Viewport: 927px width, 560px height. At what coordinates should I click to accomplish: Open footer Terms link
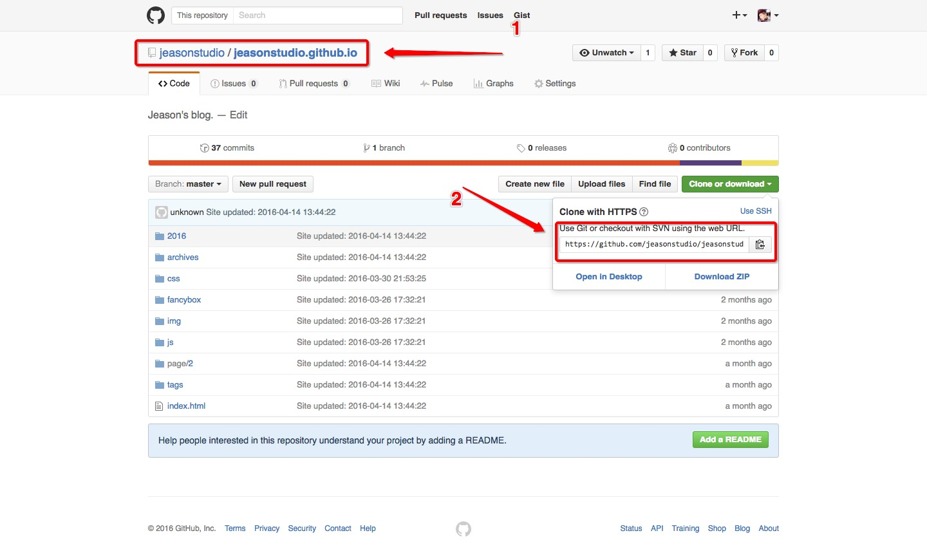click(x=235, y=528)
